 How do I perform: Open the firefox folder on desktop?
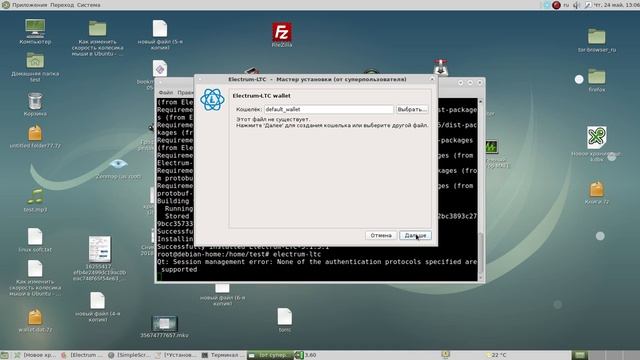tap(597, 80)
